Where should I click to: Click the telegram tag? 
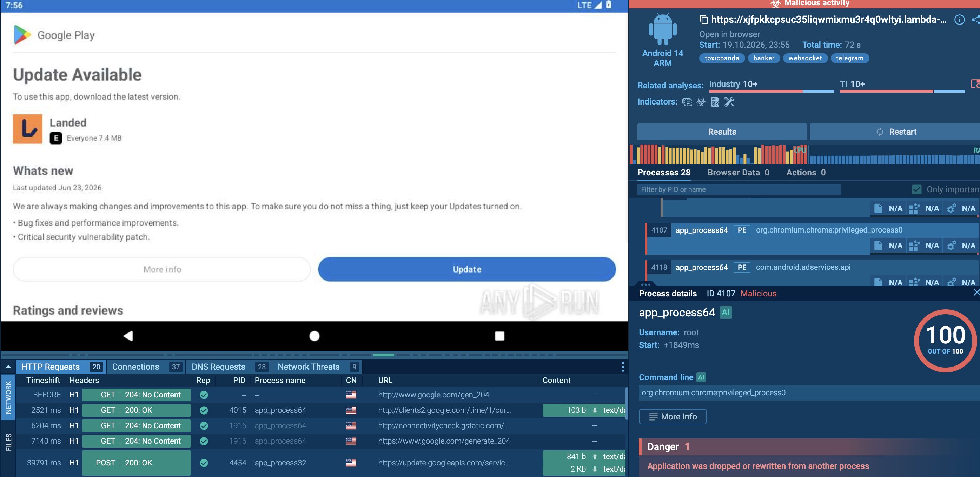tap(849, 58)
